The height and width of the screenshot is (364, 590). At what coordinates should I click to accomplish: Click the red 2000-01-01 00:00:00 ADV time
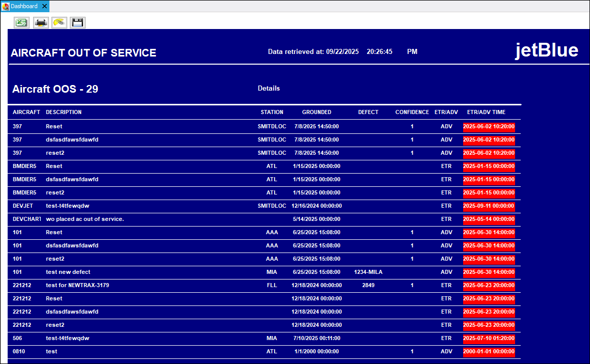[489, 352]
